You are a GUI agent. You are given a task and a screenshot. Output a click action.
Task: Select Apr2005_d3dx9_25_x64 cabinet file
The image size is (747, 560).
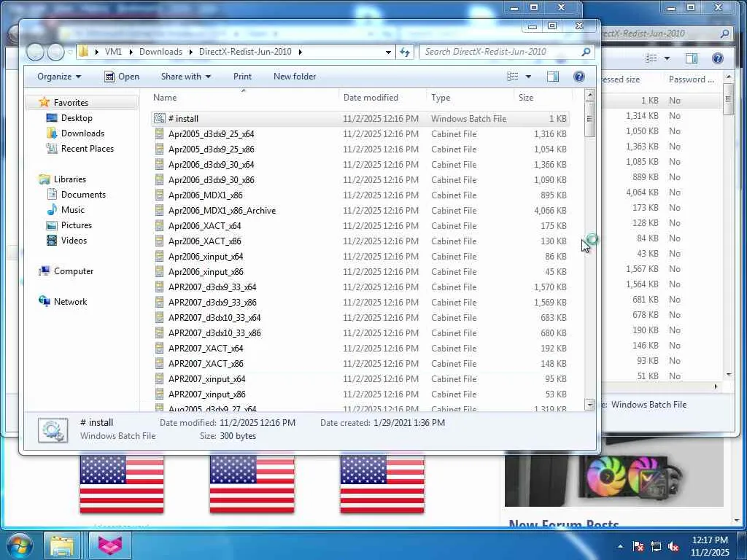pos(211,134)
